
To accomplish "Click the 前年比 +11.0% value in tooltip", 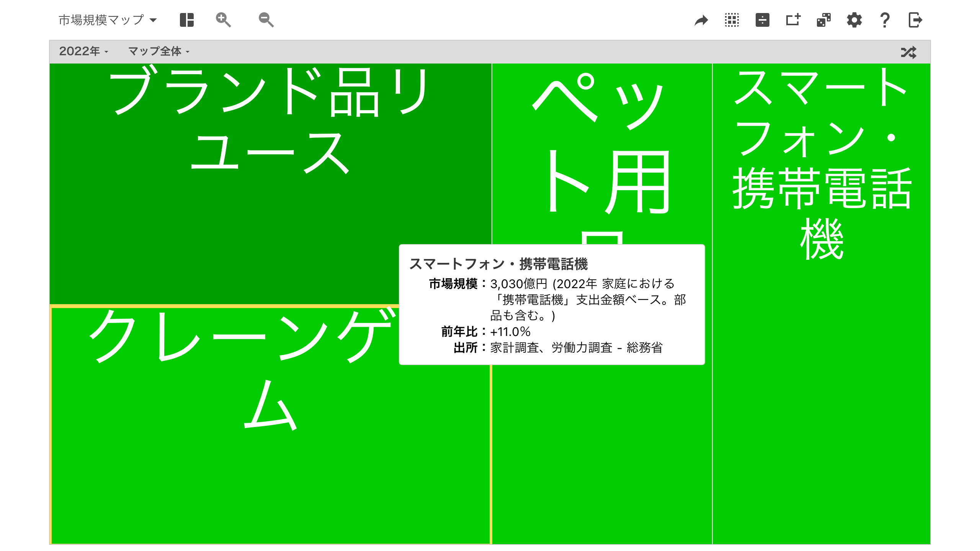I will (510, 331).
